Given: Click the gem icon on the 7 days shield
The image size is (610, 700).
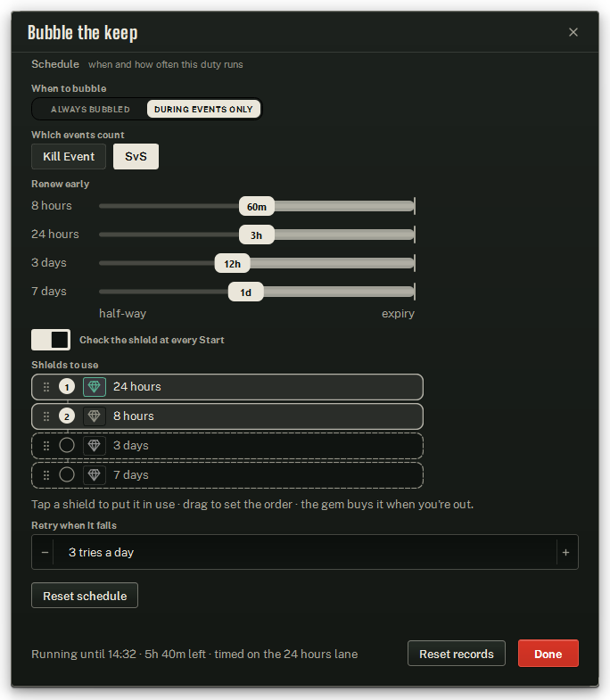Looking at the screenshot, I should (95, 475).
